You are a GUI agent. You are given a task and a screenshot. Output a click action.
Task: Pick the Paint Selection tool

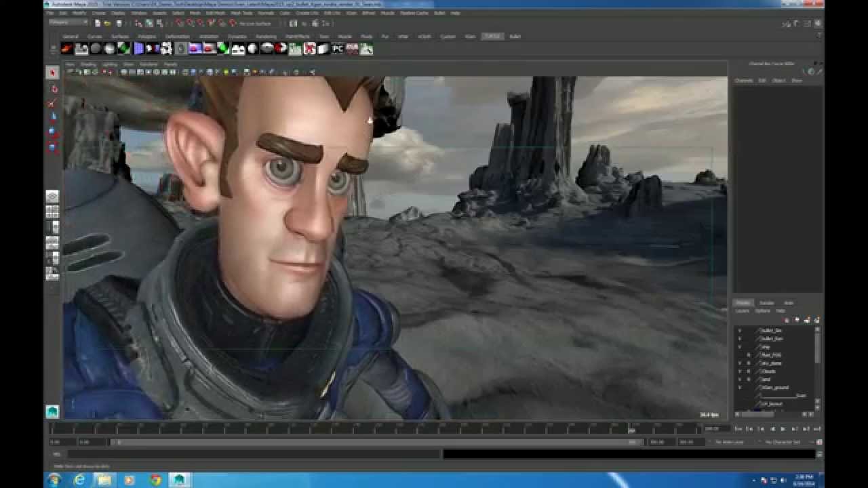pyautogui.click(x=52, y=103)
